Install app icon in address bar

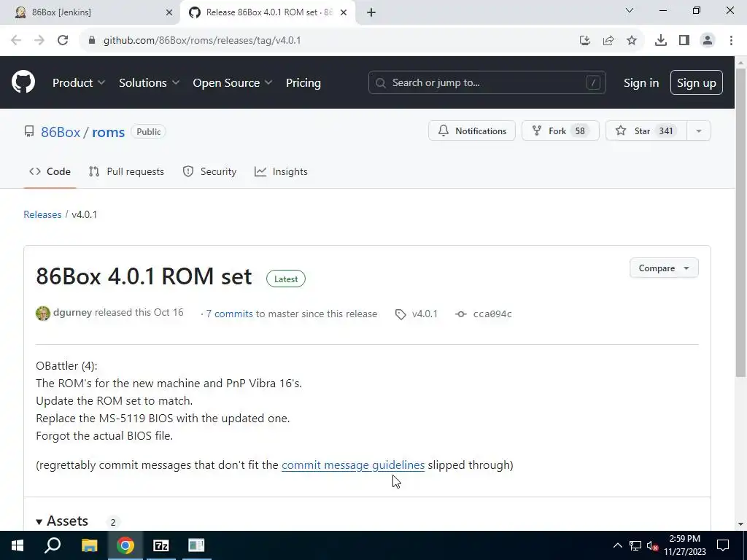pyautogui.click(x=585, y=41)
